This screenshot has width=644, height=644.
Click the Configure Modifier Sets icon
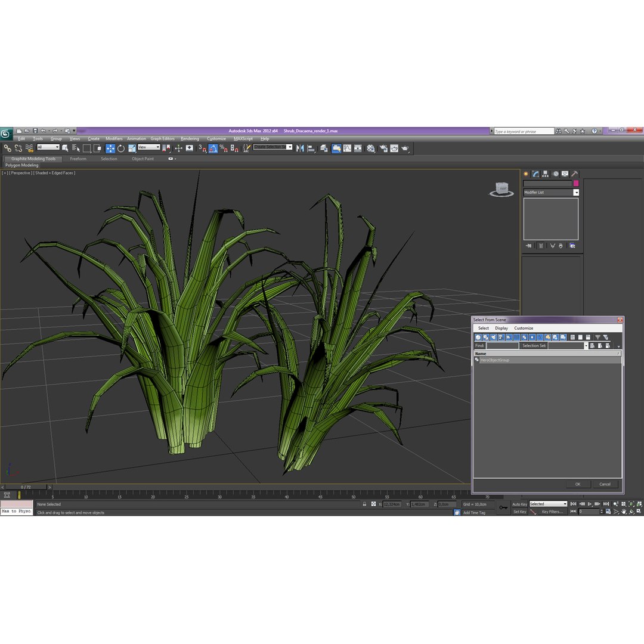pos(572,246)
